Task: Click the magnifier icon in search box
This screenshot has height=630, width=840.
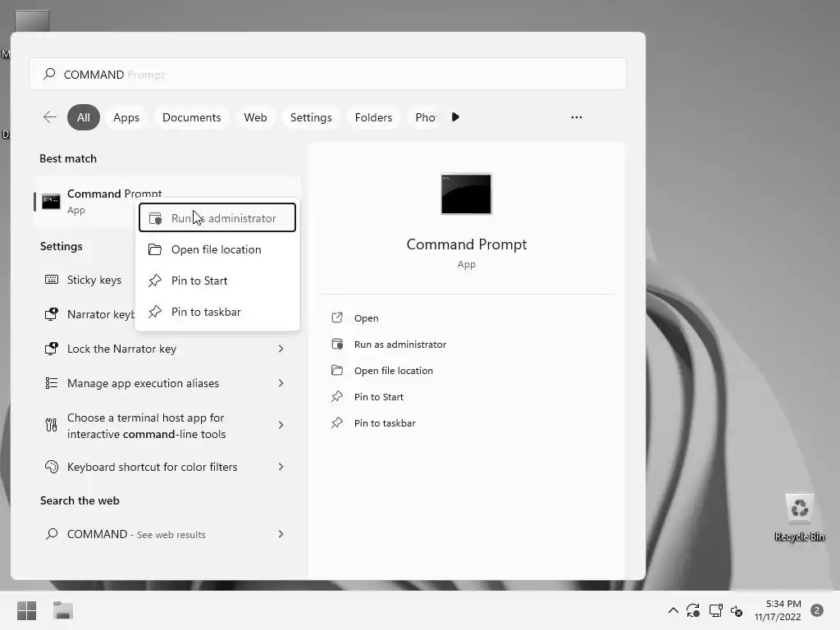Action: 49,73
